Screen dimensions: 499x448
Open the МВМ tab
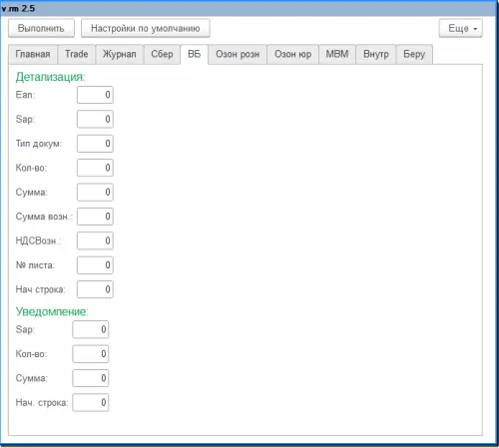click(x=337, y=54)
